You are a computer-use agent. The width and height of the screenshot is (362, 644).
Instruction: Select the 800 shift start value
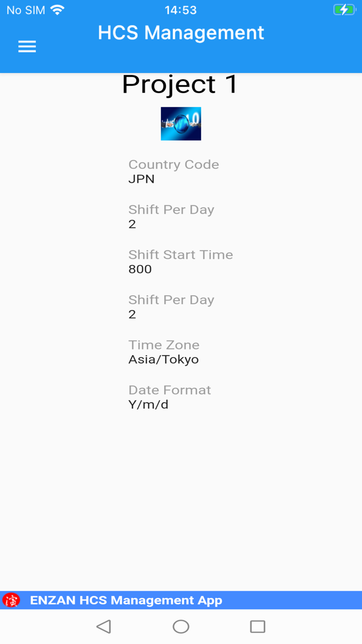tap(140, 269)
